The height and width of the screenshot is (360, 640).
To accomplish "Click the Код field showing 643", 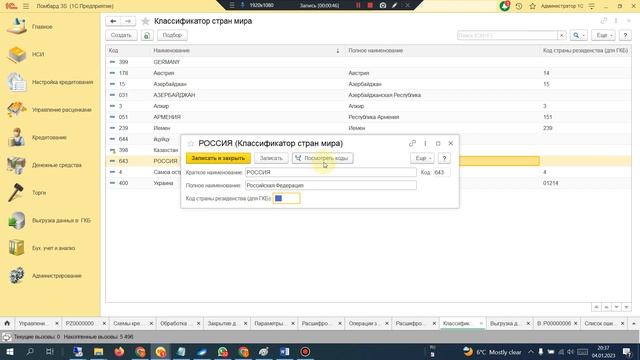I will (442, 172).
